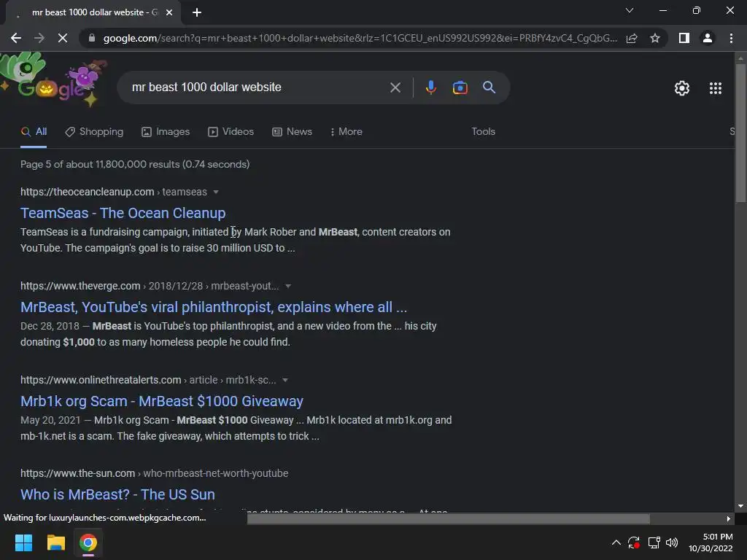
Task: Close the mr beast search tab
Action: click(169, 12)
